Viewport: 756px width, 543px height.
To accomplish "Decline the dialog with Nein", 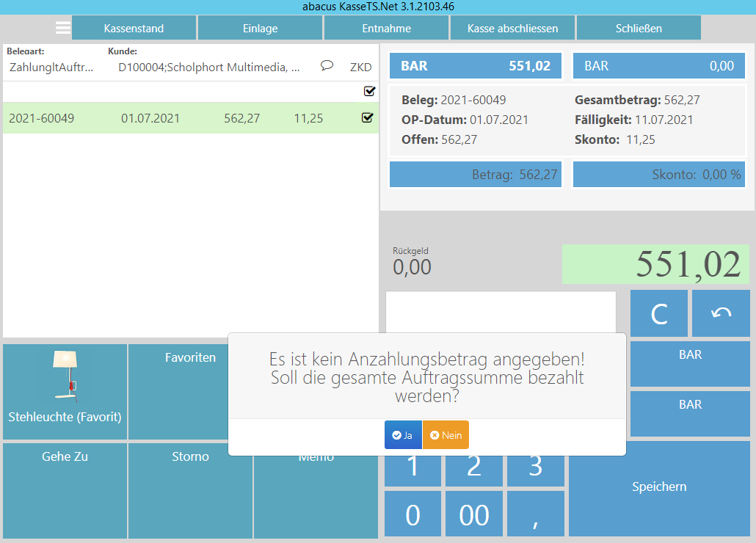I will (446, 435).
